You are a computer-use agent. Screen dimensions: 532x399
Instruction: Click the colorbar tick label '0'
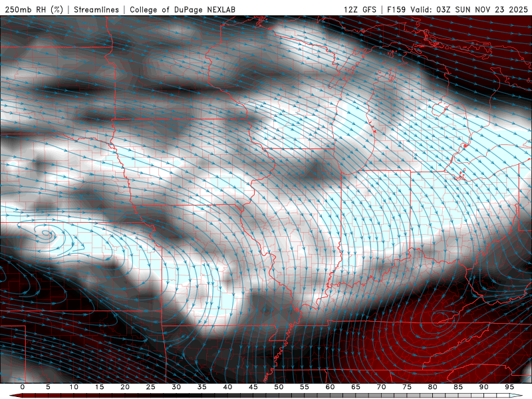23,387
